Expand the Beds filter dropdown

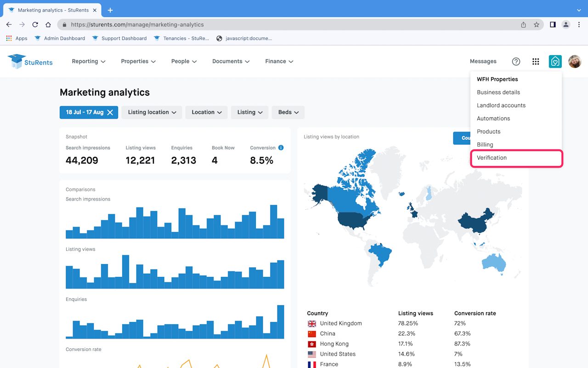click(288, 112)
